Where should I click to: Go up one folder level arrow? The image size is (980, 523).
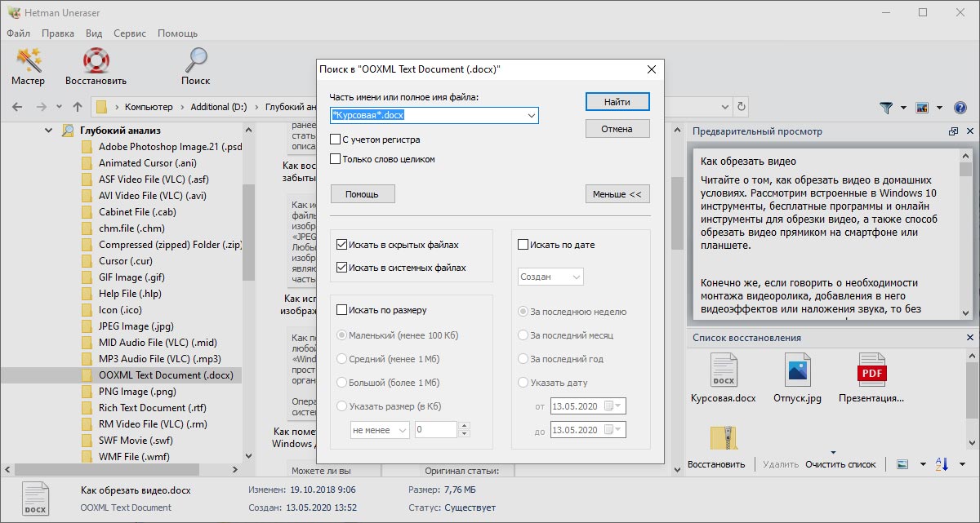[x=78, y=107]
